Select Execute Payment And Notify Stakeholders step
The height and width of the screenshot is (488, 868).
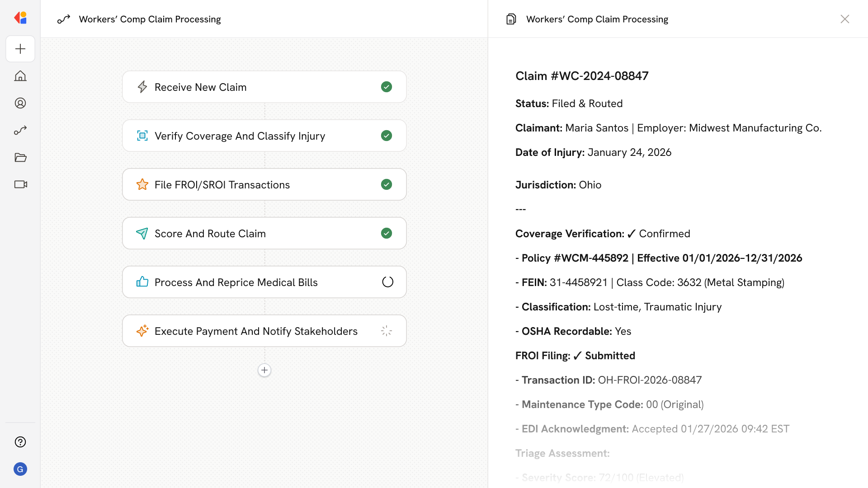point(256,331)
